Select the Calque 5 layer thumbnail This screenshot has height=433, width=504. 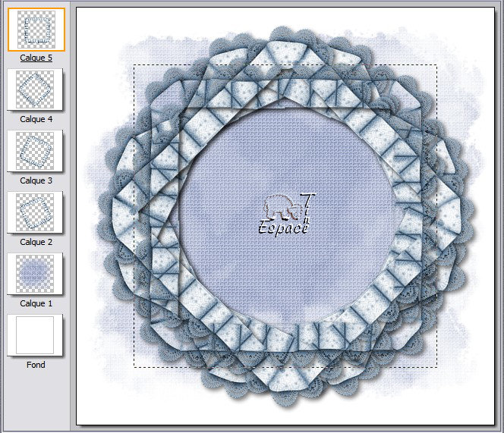[36, 30]
